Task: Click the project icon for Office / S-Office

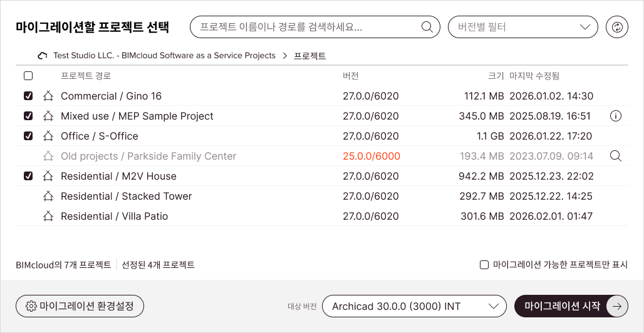Action: 48,136
